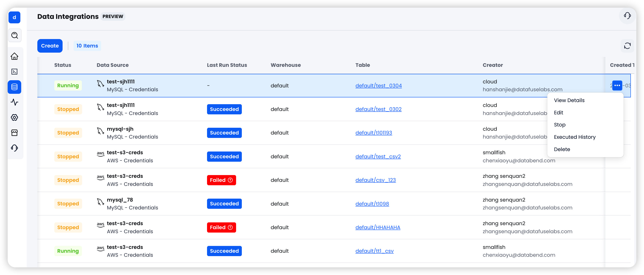Click the top-right support headset icon
The image size is (644, 275).
[x=627, y=16]
